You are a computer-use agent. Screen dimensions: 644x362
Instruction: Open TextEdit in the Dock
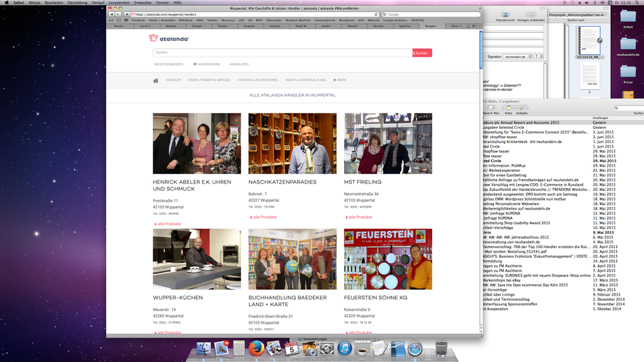point(380,348)
